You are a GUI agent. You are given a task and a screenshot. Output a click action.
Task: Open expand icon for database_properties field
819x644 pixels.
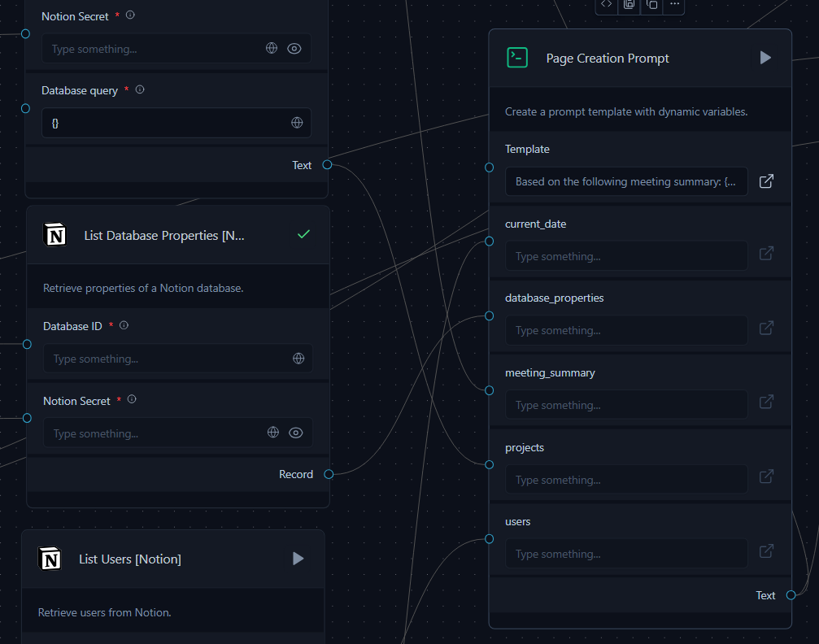click(766, 328)
